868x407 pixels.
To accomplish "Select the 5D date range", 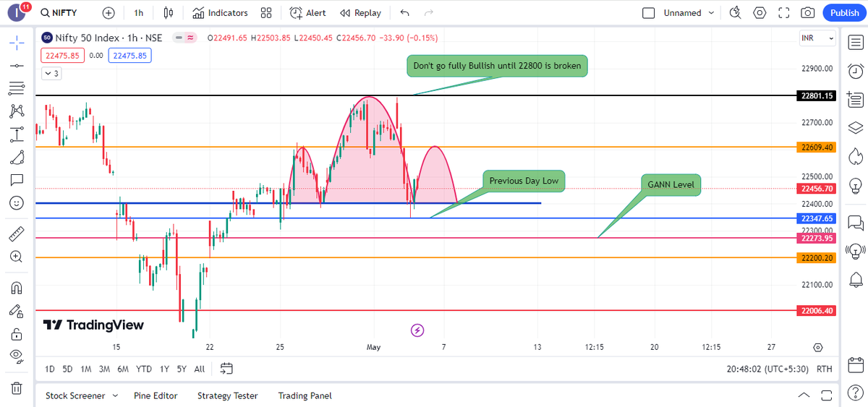I will tap(67, 369).
